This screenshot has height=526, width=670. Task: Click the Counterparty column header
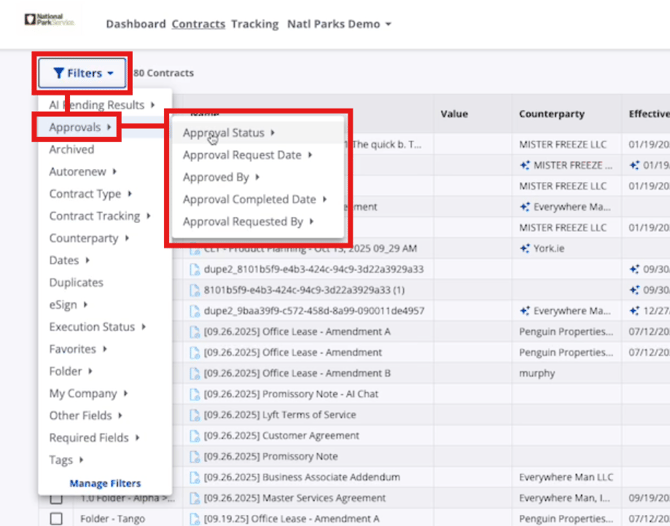[x=551, y=115]
